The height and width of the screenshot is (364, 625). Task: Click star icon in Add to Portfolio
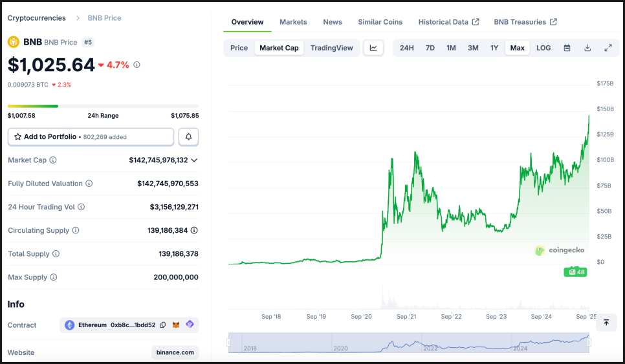(x=18, y=136)
